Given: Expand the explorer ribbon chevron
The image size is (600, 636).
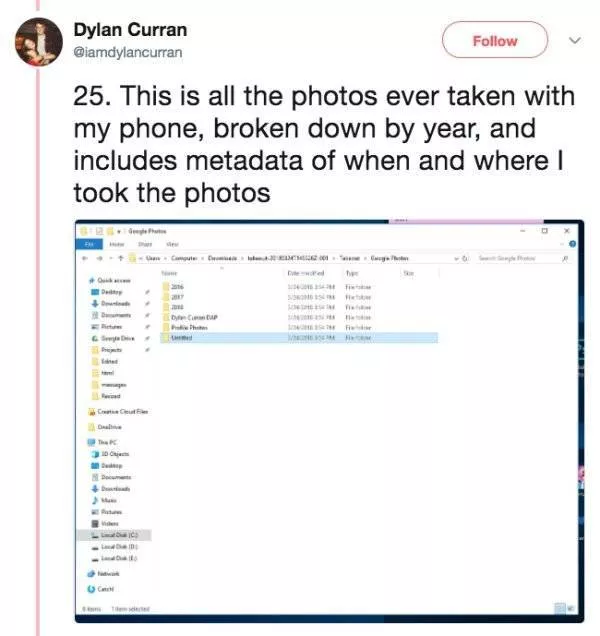Looking at the screenshot, I should point(562,243).
